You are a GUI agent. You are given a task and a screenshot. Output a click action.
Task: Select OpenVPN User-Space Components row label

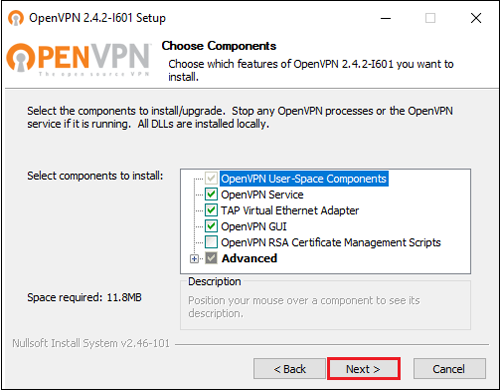(x=304, y=179)
